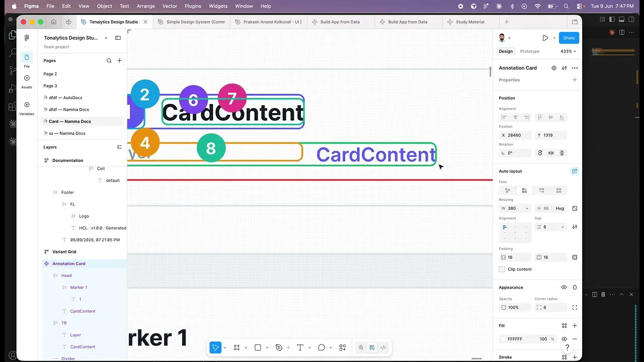Select the Comment tool
The width and height of the screenshot is (644, 362).
(x=321, y=347)
